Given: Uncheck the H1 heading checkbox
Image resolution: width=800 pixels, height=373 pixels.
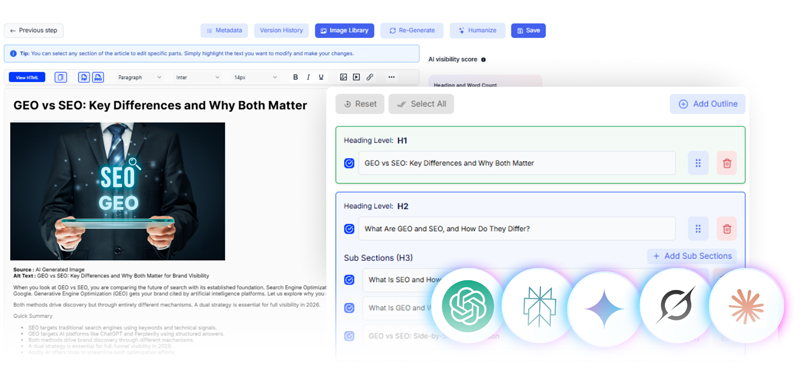Looking at the screenshot, I should click(349, 163).
